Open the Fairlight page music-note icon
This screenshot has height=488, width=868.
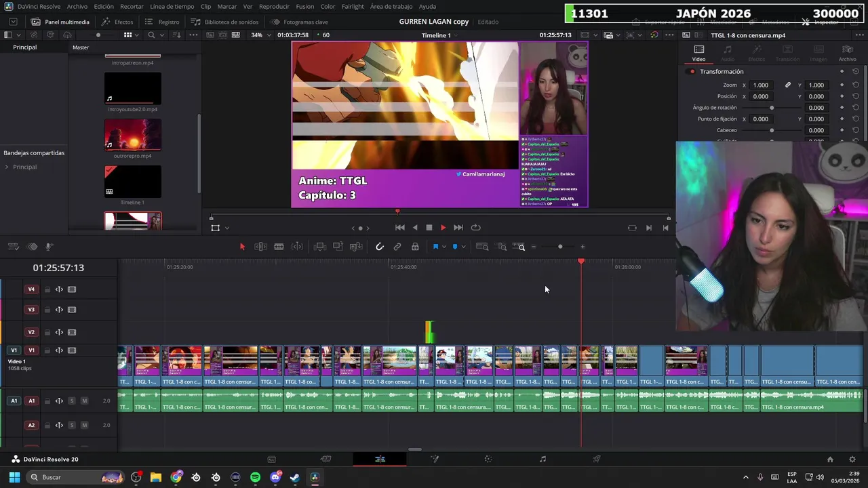tap(542, 459)
